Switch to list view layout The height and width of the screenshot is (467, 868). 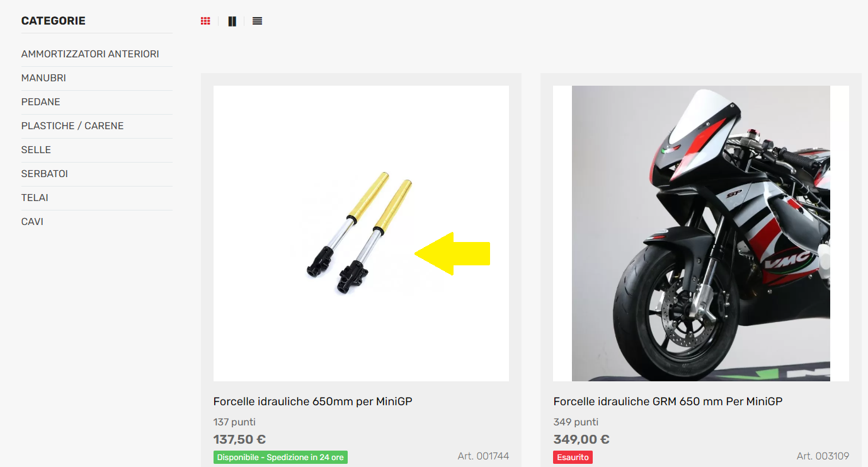pyautogui.click(x=257, y=21)
